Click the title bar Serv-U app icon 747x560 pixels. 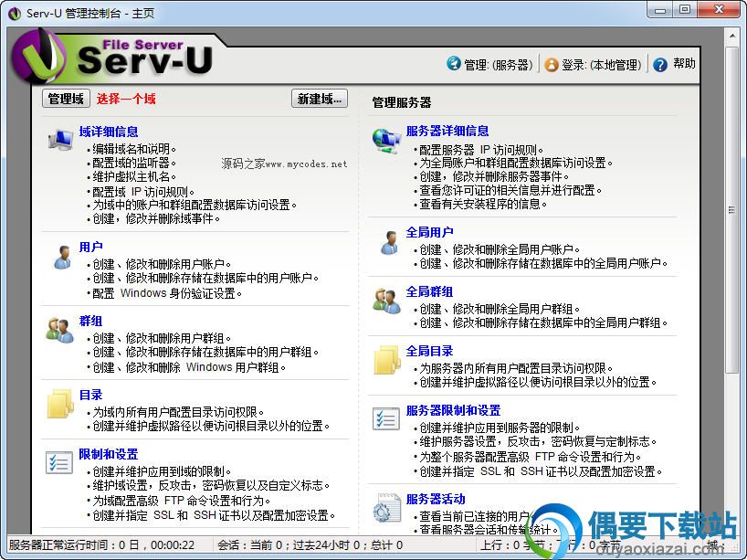tap(15, 14)
